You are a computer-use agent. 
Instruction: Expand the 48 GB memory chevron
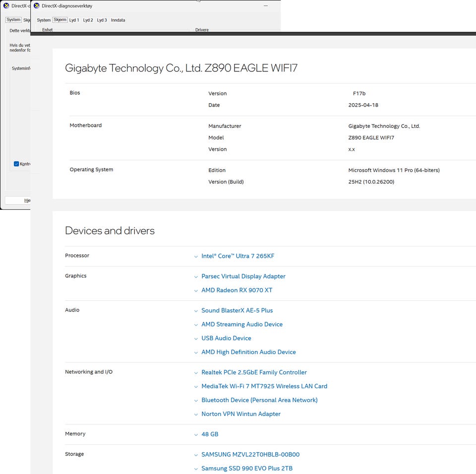click(x=196, y=435)
